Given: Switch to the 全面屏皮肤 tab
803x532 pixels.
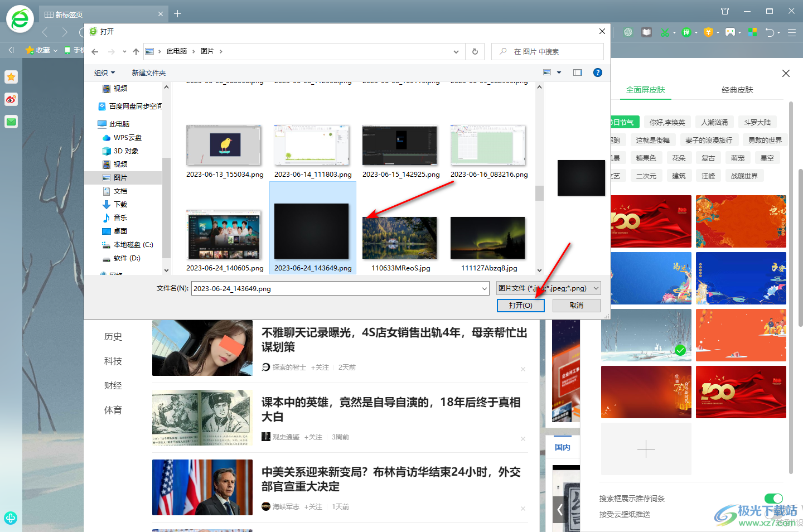Looking at the screenshot, I should pyautogui.click(x=645, y=90).
